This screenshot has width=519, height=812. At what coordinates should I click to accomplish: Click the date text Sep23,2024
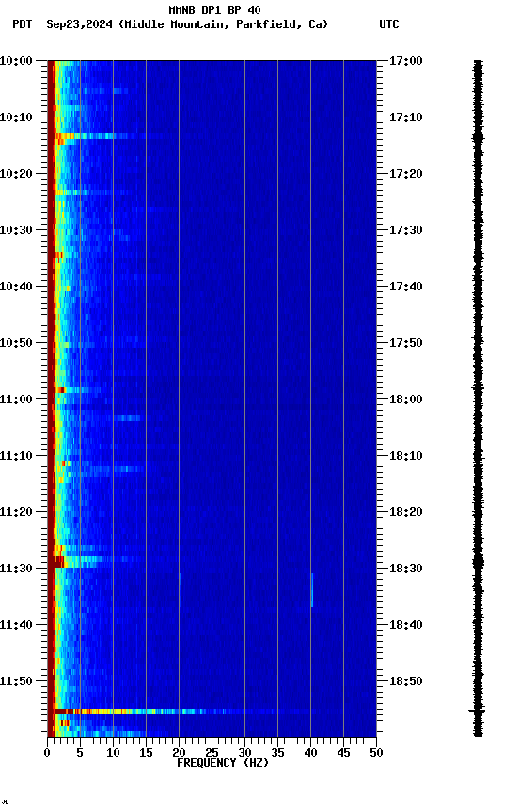coord(79,24)
